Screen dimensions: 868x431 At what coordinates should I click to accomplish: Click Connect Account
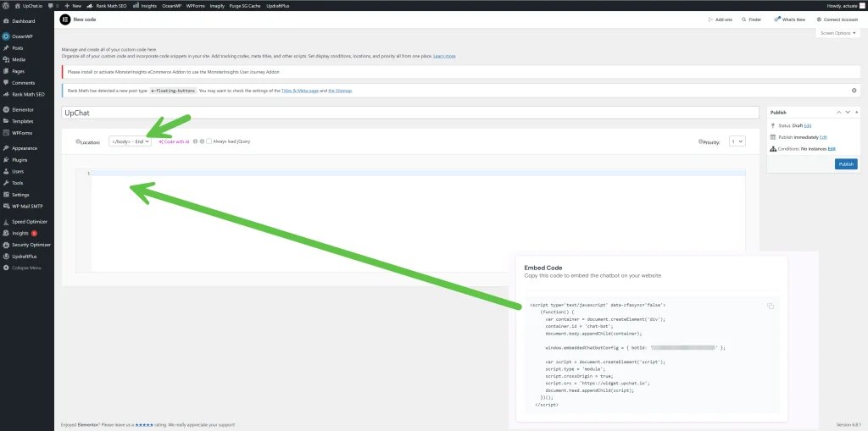(837, 19)
